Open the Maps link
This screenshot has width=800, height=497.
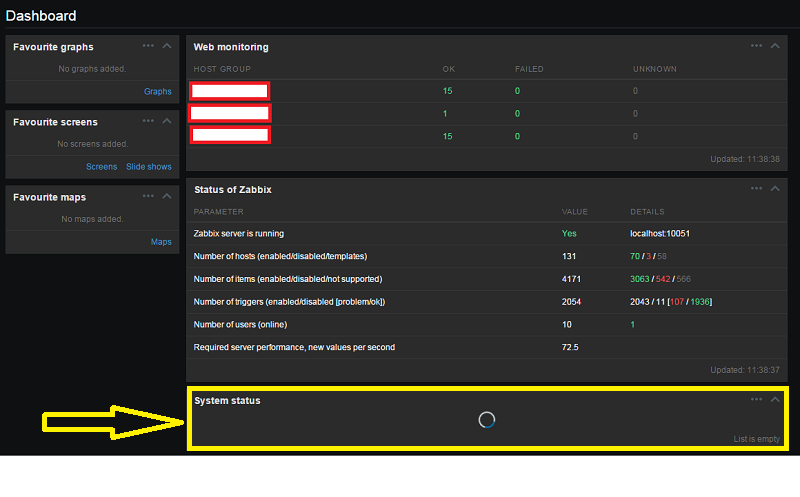coord(161,242)
